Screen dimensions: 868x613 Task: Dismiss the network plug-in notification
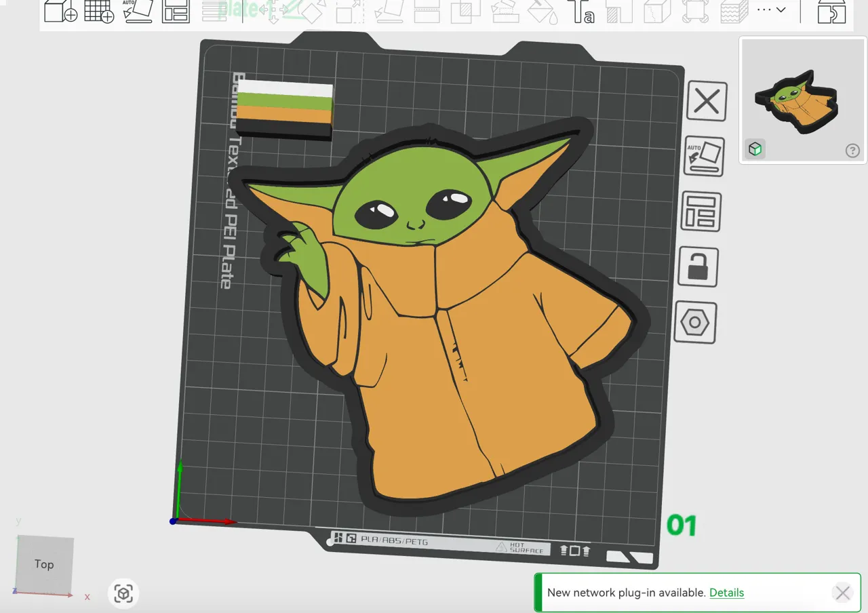(x=842, y=593)
